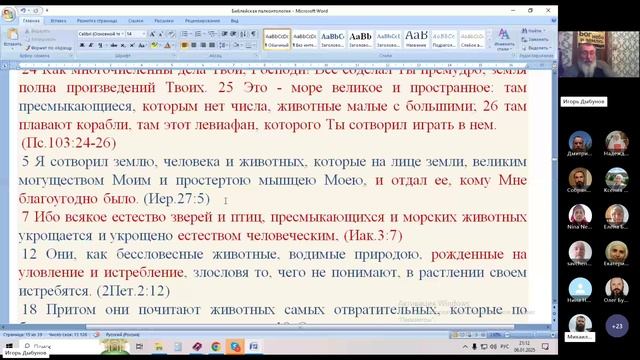Apply the red font color
This screenshot has width=640, height=360.
(167, 45)
